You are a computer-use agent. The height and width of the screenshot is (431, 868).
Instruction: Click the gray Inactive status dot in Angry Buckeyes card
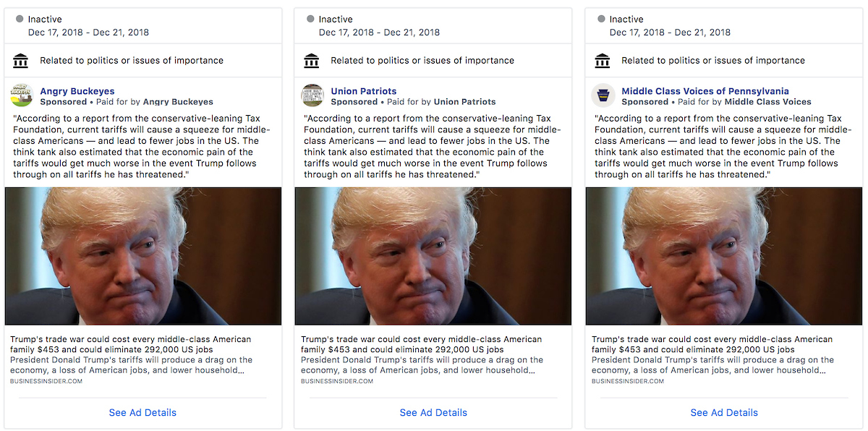pos(20,19)
